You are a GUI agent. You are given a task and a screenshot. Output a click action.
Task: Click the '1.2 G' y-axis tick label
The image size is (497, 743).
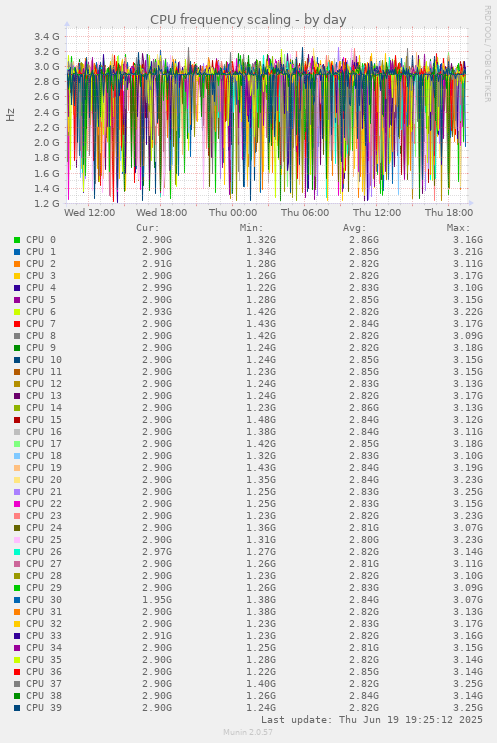[47, 203]
